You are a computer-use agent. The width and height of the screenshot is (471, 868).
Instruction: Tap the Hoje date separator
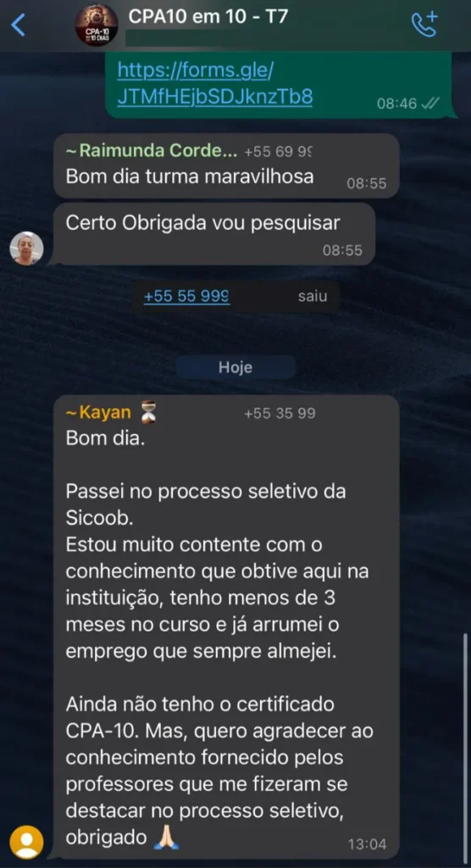[x=235, y=368]
